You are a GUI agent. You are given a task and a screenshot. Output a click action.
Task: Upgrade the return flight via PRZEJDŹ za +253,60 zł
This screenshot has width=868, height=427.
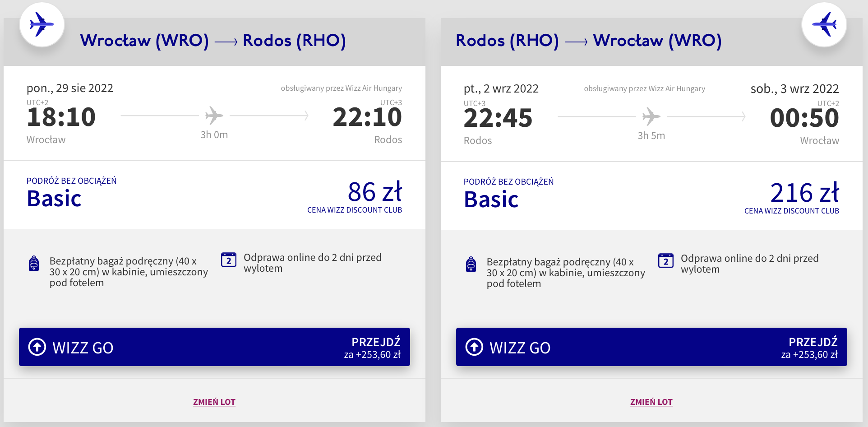coord(809,348)
